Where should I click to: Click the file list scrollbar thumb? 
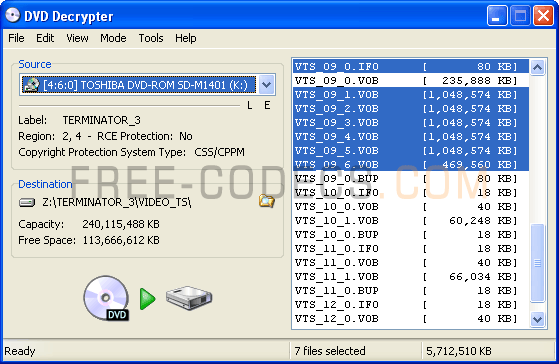537,263
